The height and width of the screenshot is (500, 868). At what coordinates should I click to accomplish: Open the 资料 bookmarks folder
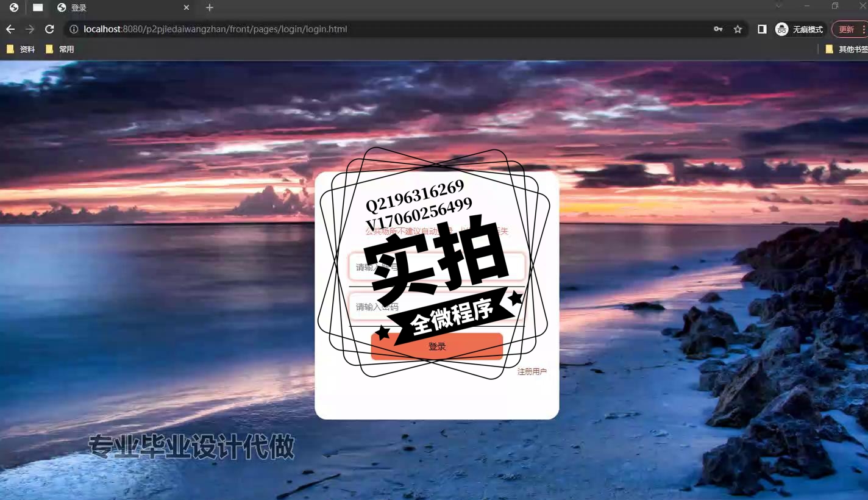coord(21,49)
